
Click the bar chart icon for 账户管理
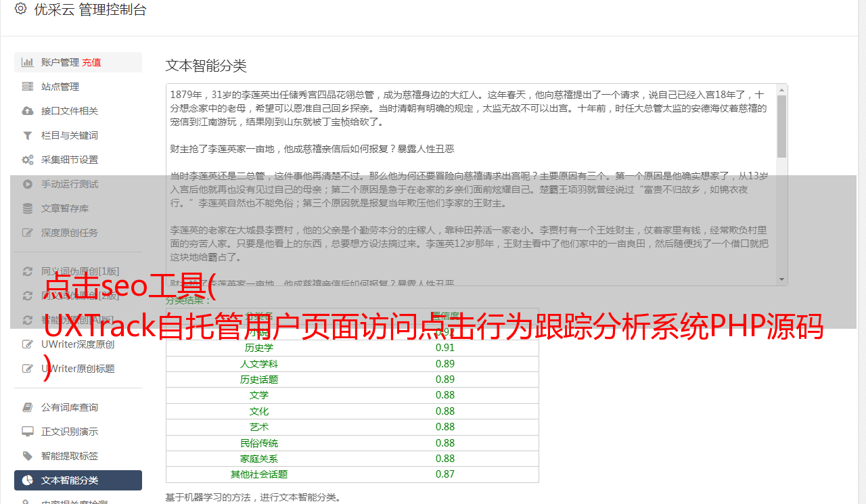click(x=28, y=62)
